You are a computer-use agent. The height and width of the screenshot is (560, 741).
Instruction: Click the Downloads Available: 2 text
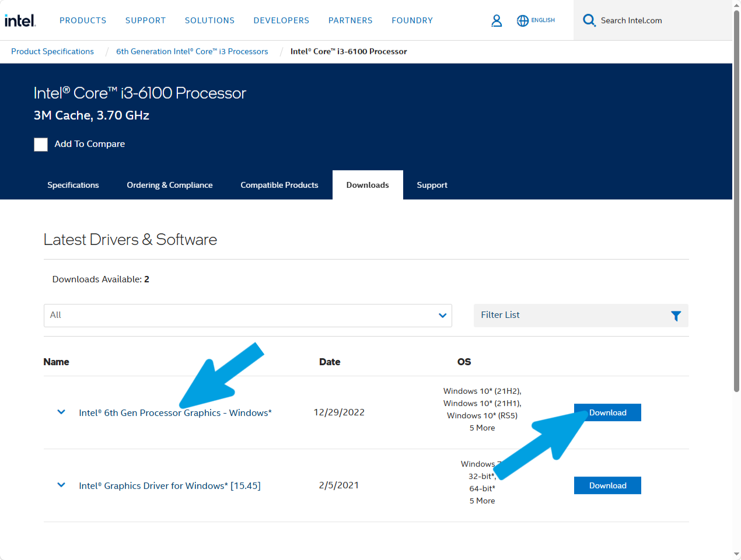(x=101, y=279)
